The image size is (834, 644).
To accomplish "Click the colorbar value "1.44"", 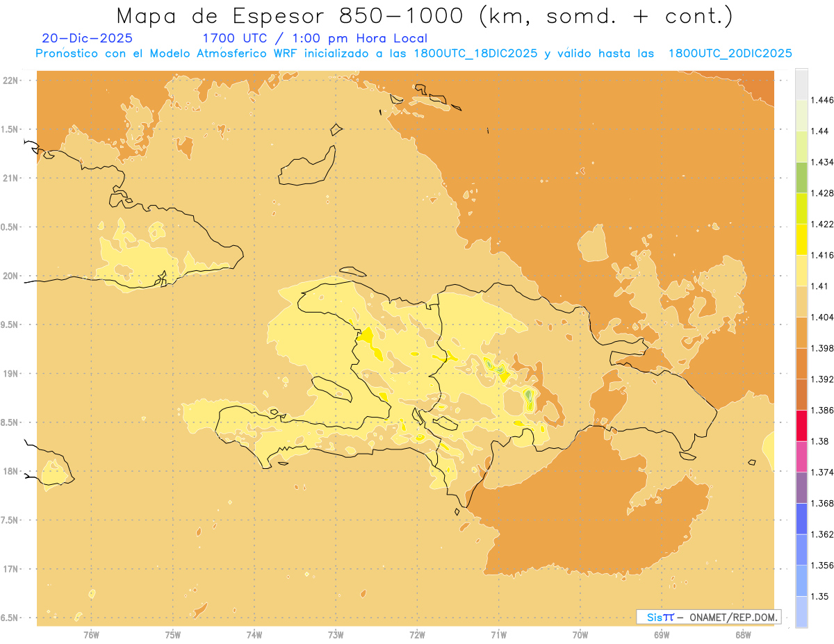I will (821, 131).
